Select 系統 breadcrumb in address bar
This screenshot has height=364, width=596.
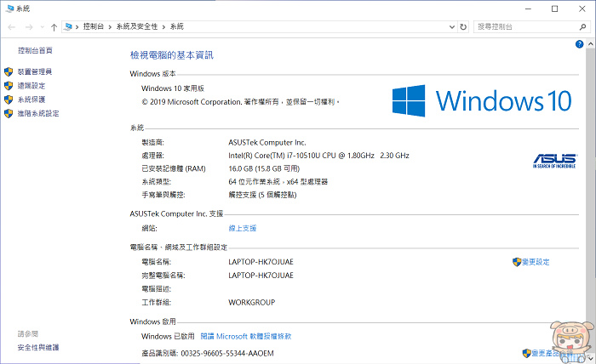click(177, 26)
